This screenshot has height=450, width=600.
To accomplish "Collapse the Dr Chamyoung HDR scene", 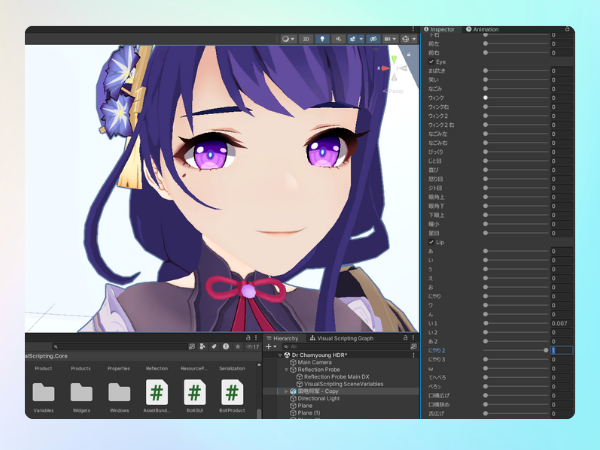I will click(x=280, y=355).
